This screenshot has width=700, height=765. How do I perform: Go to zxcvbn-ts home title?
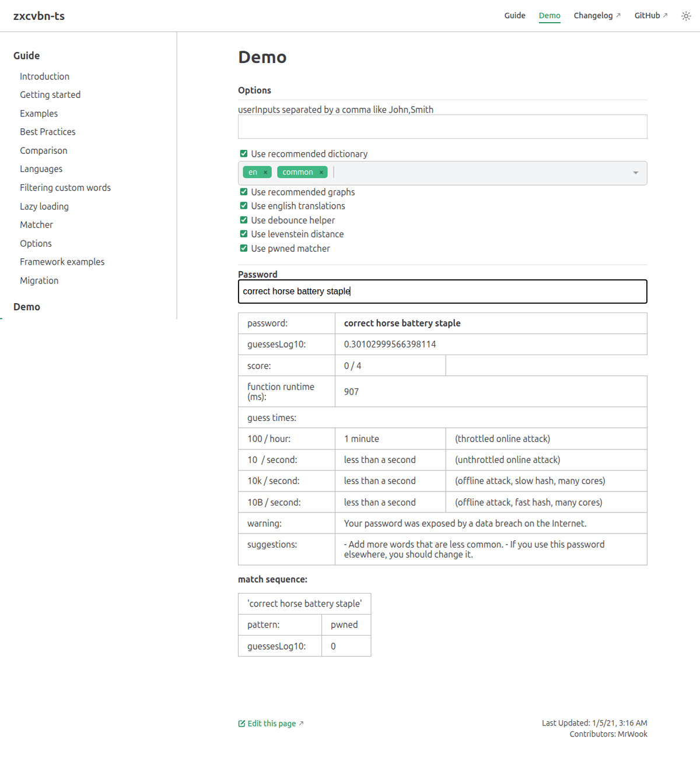pos(39,16)
